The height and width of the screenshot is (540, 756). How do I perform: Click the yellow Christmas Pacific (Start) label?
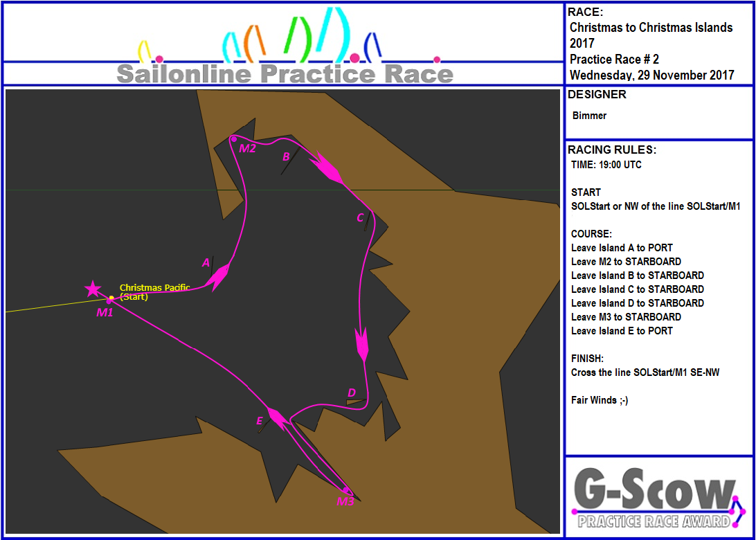pyautogui.click(x=154, y=291)
